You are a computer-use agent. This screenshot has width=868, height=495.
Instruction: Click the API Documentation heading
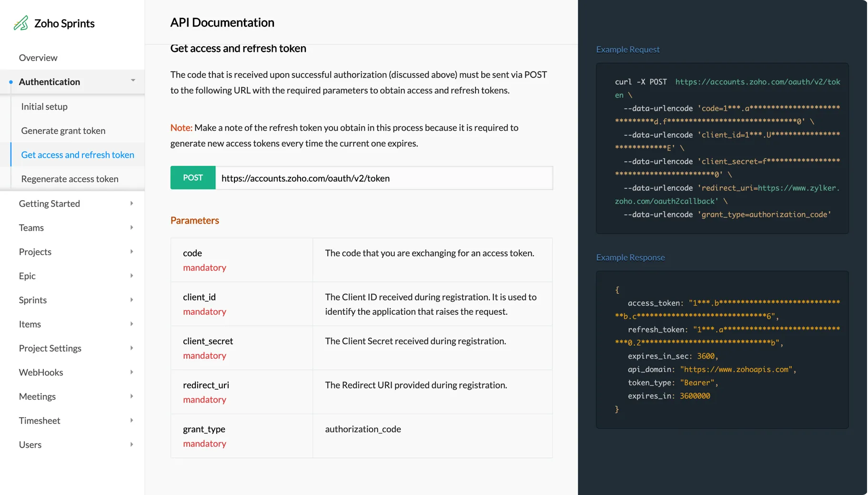pos(222,22)
